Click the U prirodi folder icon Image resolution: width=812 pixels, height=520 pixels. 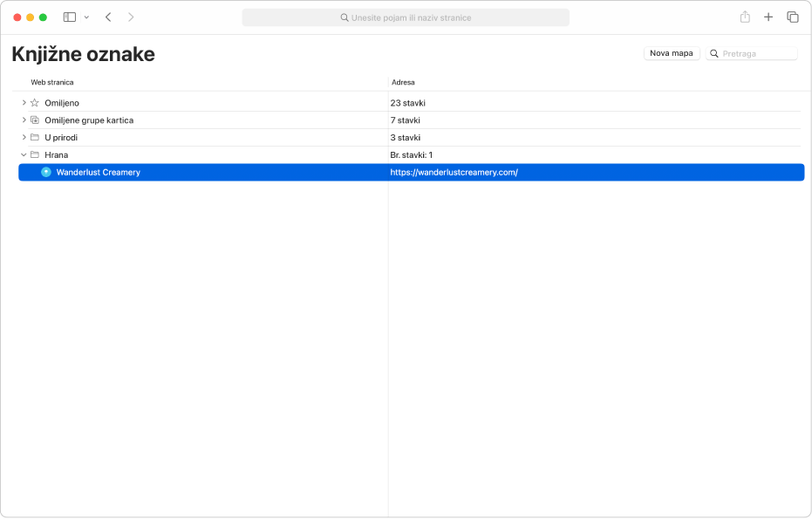click(35, 137)
